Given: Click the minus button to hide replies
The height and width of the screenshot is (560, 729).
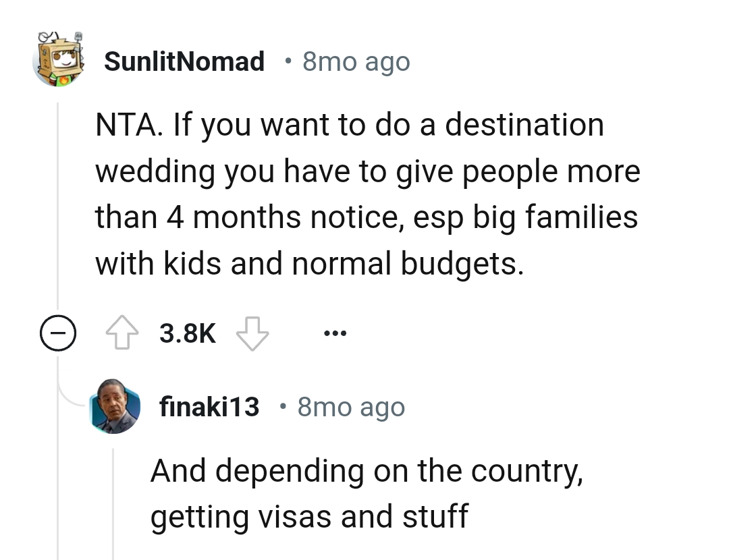Looking at the screenshot, I should pyautogui.click(x=59, y=332).
